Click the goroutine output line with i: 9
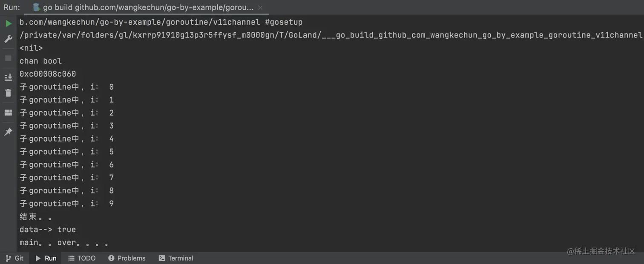Screen dimensions: 644x264 (66, 204)
